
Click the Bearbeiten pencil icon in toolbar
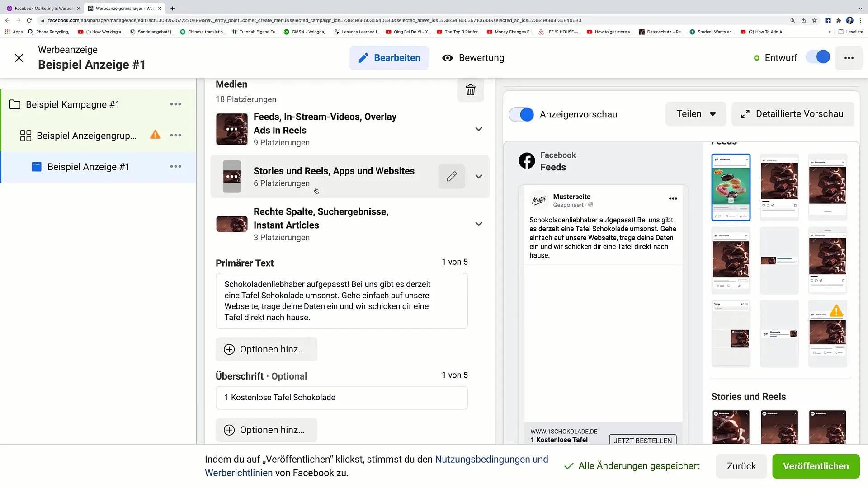(x=363, y=58)
